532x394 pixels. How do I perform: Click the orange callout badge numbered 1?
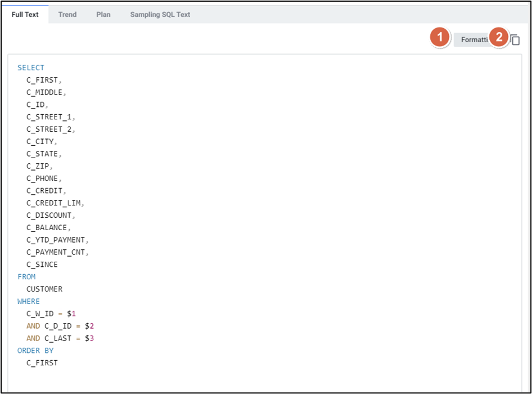(x=440, y=38)
